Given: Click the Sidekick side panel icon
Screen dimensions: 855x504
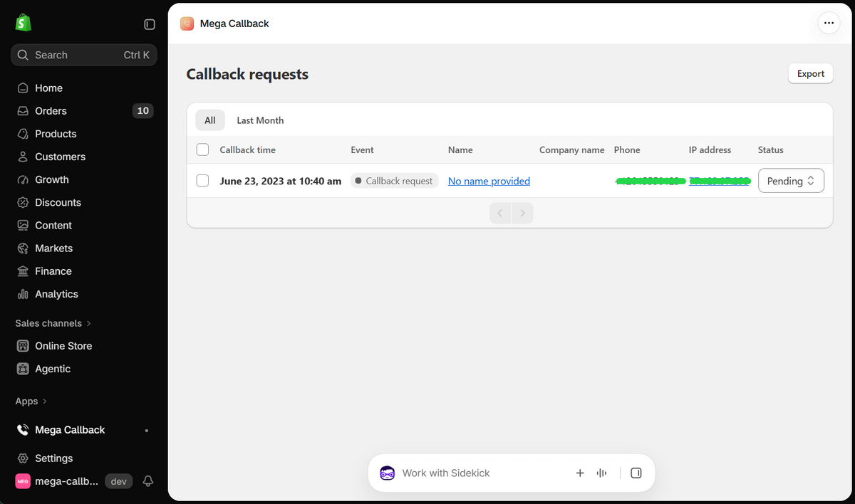Looking at the screenshot, I should pos(636,473).
